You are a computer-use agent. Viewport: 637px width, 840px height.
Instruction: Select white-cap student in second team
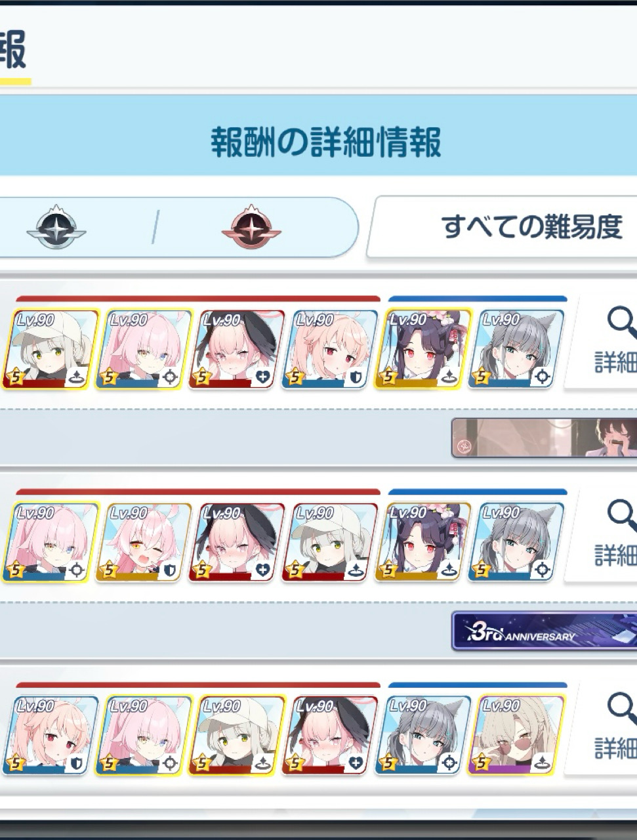(x=330, y=542)
